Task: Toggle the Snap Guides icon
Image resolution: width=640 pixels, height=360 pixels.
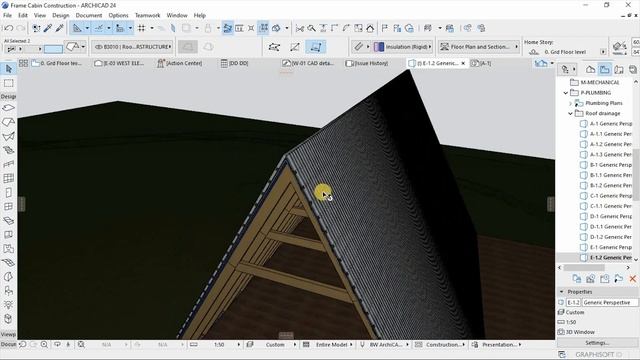Action: coord(98,28)
